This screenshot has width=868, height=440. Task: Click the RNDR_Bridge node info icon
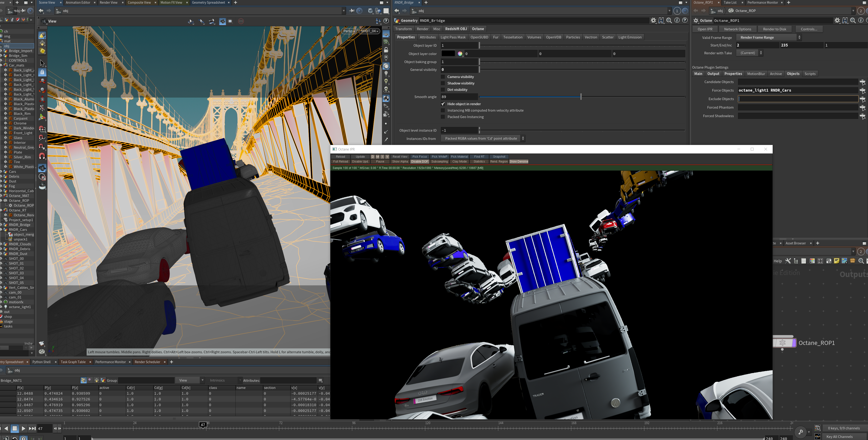point(677,20)
